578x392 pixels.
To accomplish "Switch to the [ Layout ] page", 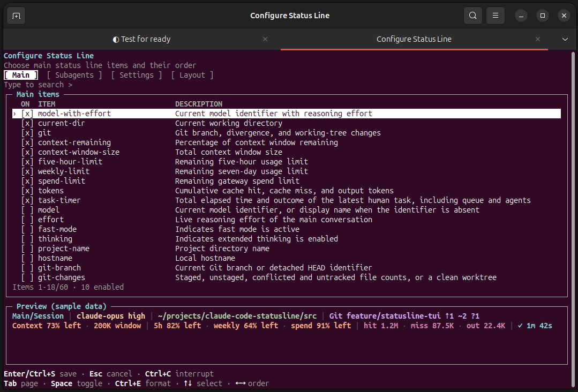I will pos(192,75).
